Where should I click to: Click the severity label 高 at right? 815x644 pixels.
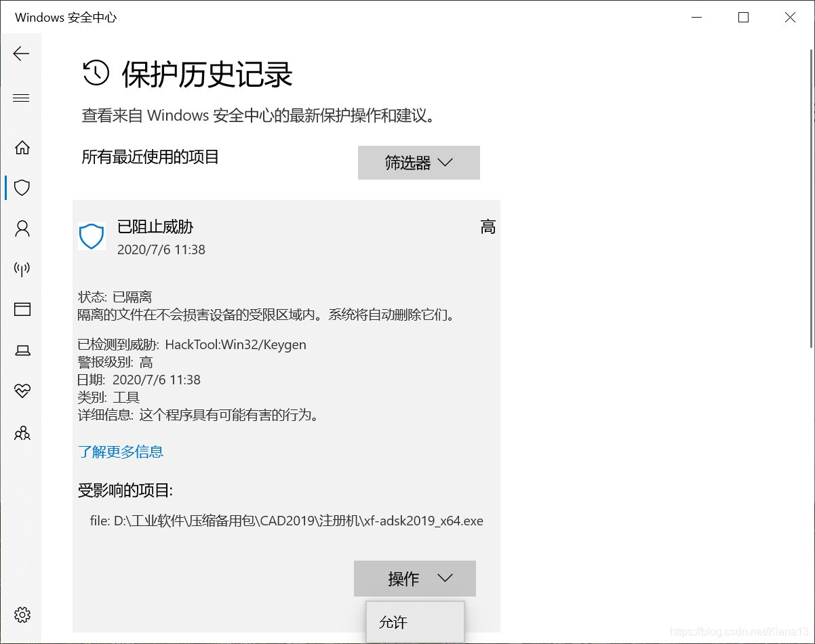click(x=488, y=227)
